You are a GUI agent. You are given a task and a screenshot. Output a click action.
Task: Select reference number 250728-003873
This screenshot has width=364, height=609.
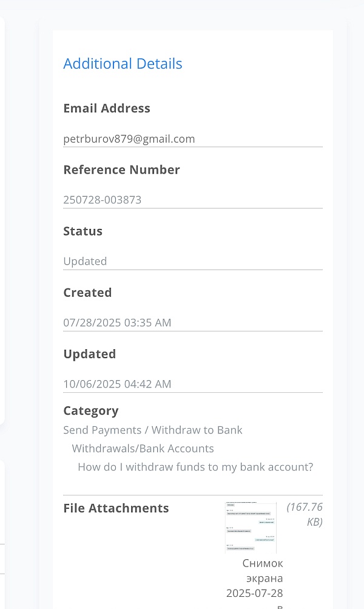point(102,199)
